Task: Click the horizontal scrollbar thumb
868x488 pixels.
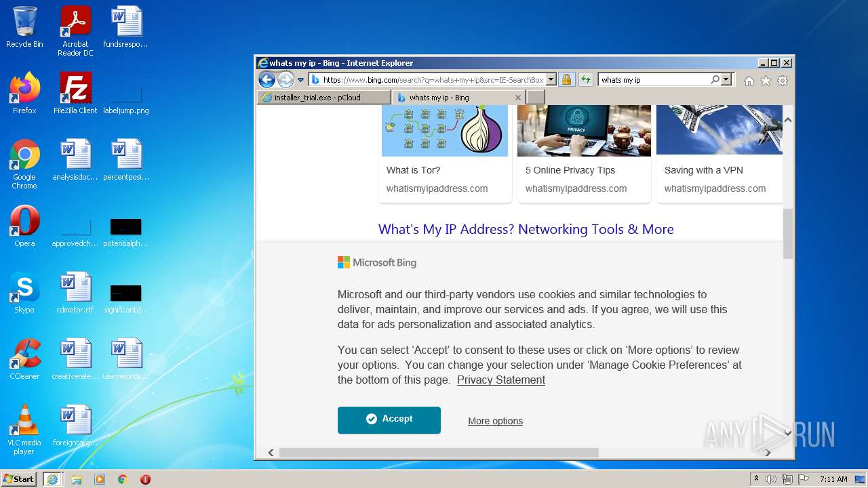Action: (x=439, y=453)
